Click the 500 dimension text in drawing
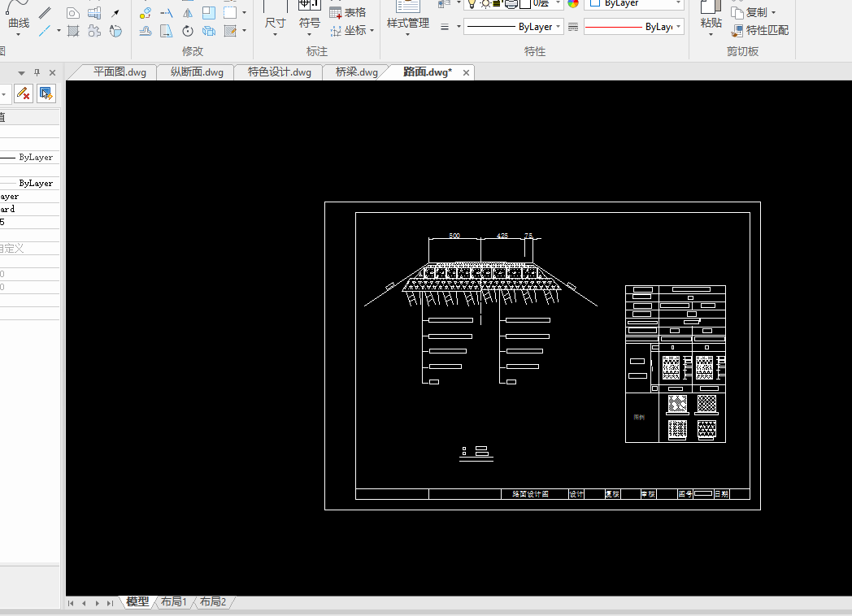Viewport: 852px width, 616px height. coord(454,236)
